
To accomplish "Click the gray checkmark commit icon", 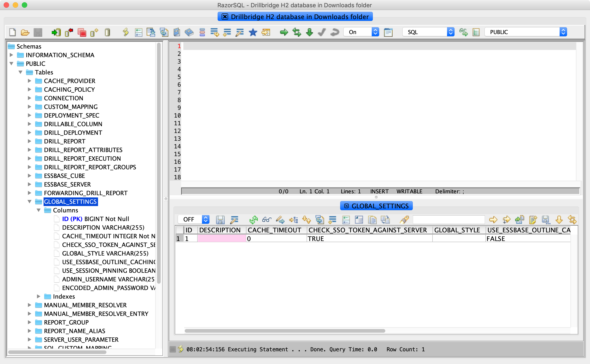I will [322, 32].
